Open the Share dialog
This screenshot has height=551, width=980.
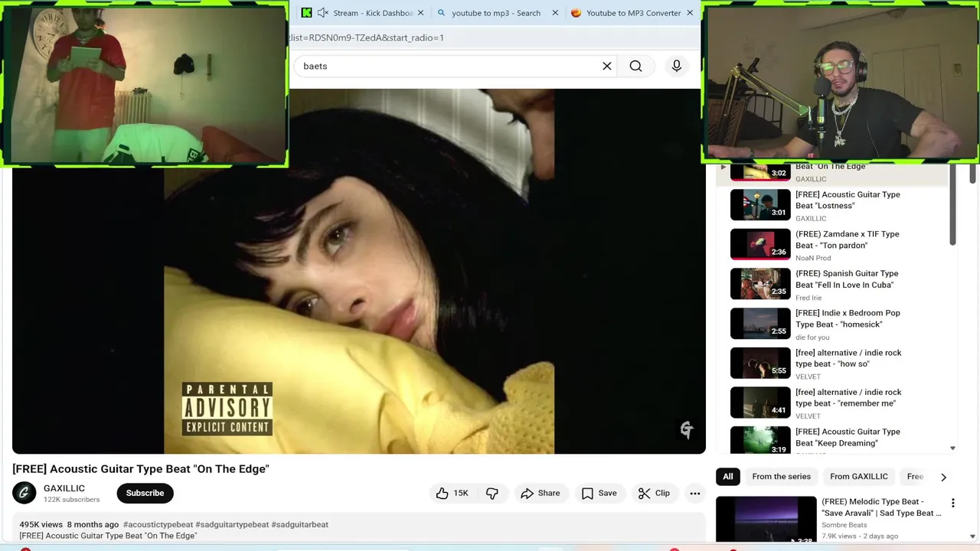(x=541, y=494)
